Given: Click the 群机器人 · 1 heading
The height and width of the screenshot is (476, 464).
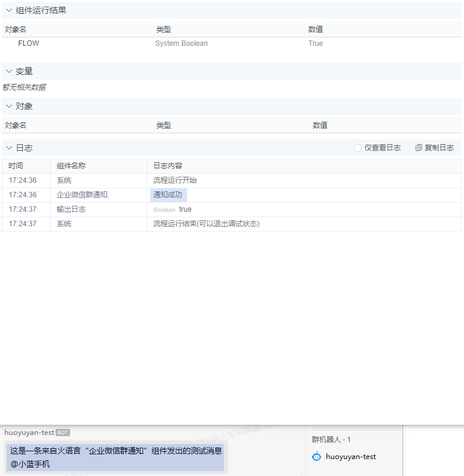Looking at the screenshot, I should pyautogui.click(x=331, y=440).
